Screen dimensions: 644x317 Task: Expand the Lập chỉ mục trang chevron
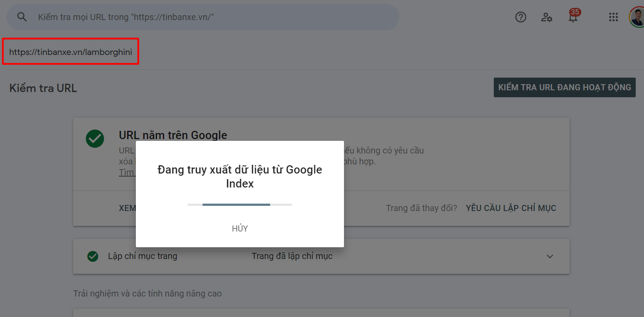click(x=550, y=256)
